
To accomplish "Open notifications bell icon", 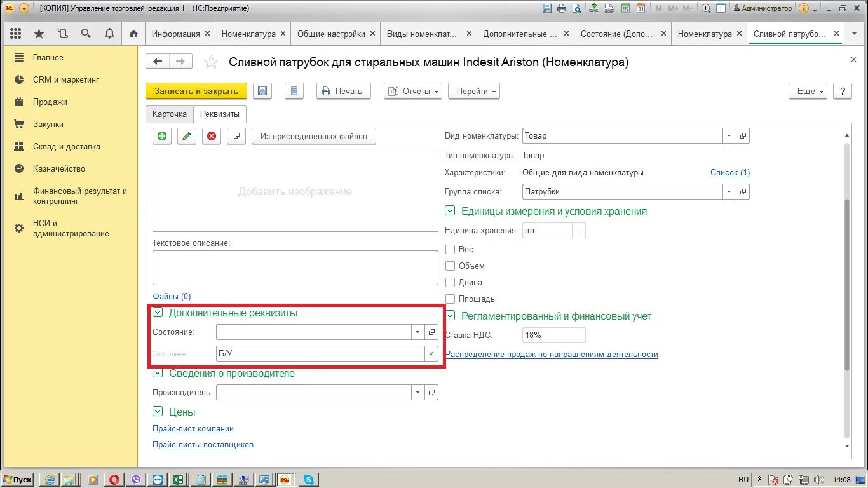I will tap(109, 34).
